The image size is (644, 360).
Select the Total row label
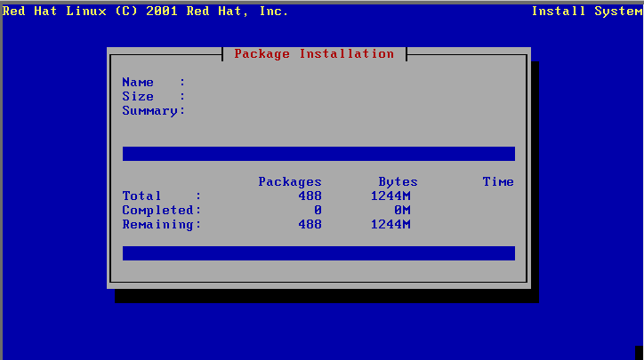point(142,196)
